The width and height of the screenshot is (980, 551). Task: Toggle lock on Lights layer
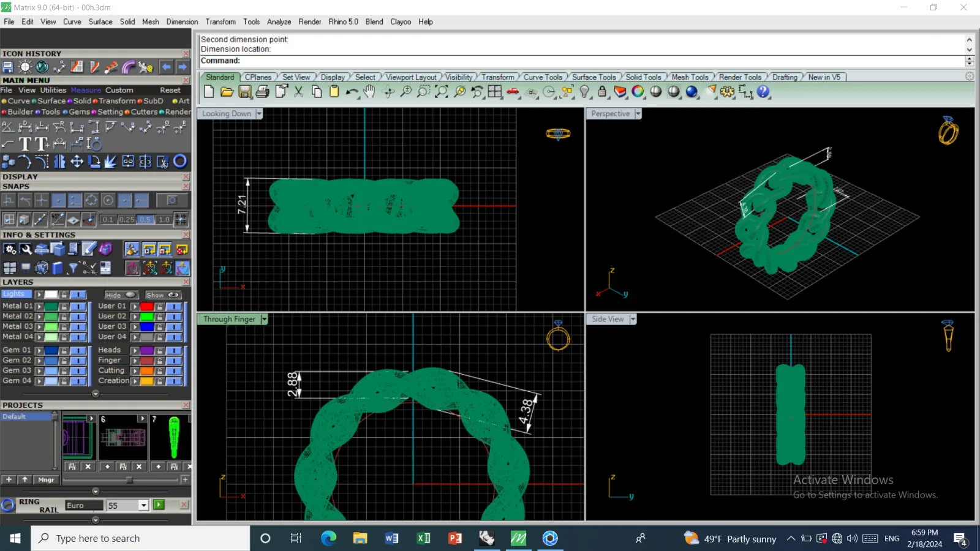pos(64,294)
